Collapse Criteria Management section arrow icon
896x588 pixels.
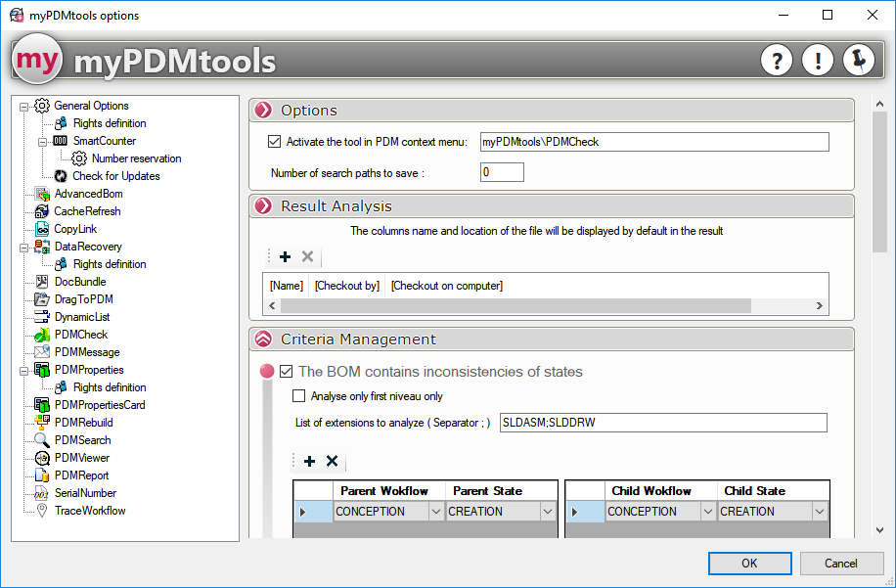262,339
